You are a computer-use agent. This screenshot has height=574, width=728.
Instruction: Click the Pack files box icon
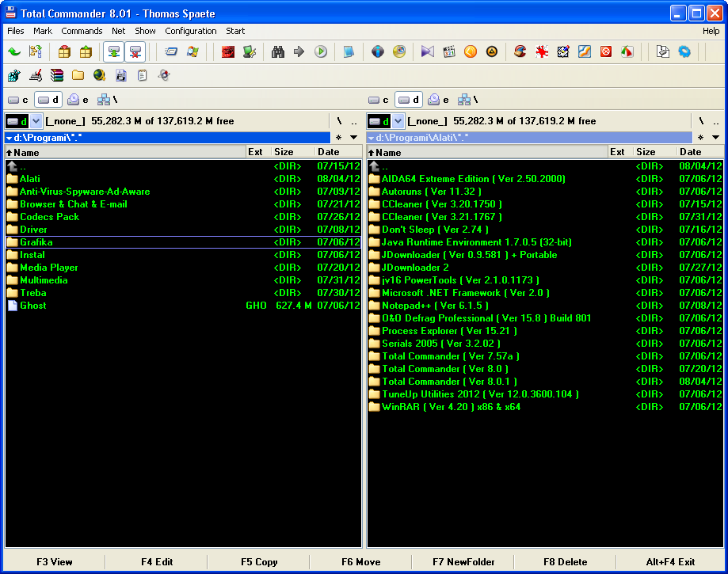click(64, 51)
